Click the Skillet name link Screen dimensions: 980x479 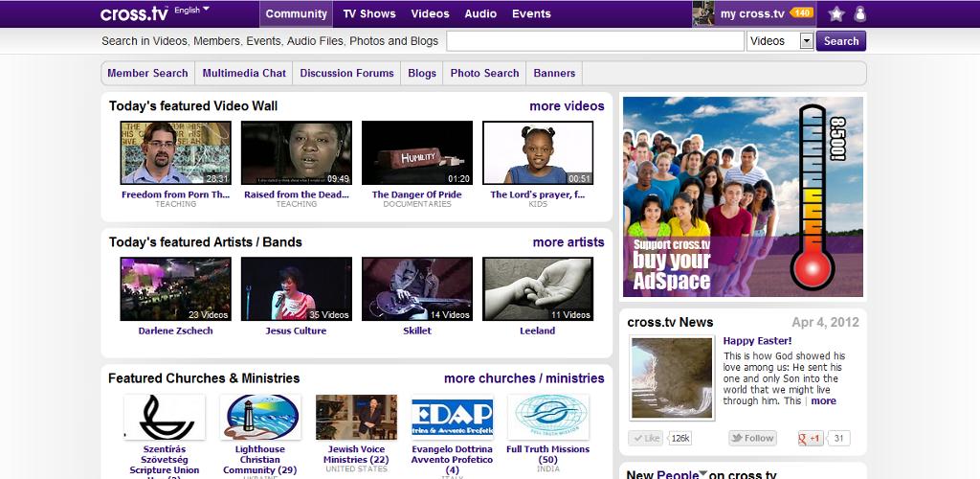click(417, 331)
